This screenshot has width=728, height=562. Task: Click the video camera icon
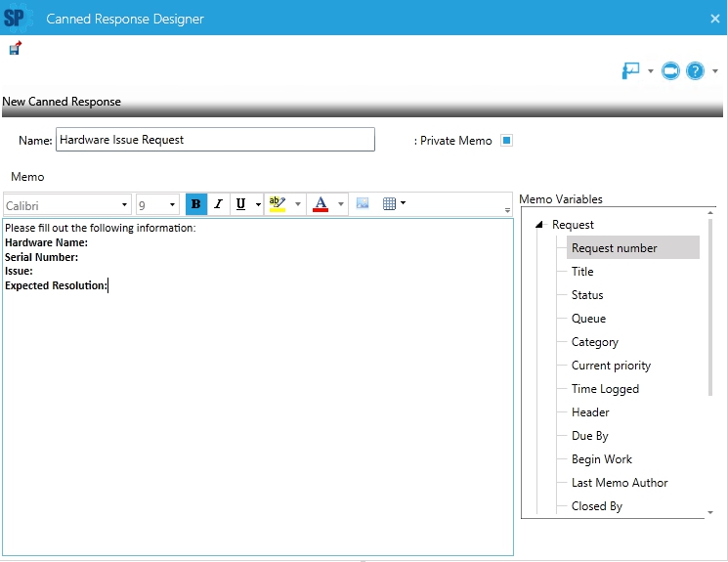670,71
